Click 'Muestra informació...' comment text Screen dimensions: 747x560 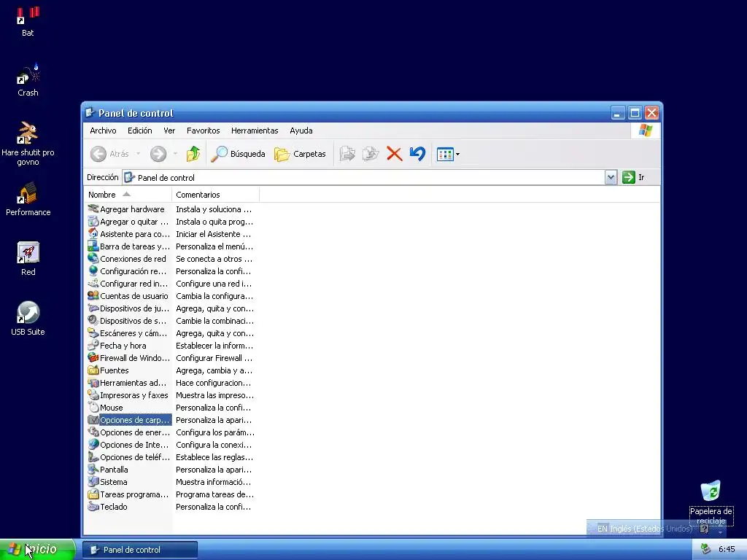pyautogui.click(x=214, y=481)
